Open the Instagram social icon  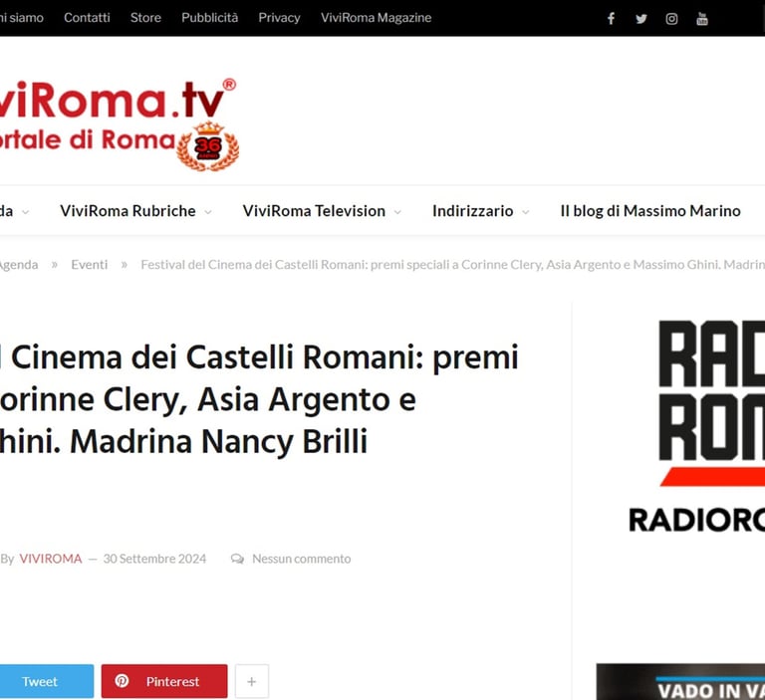point(671,19)
